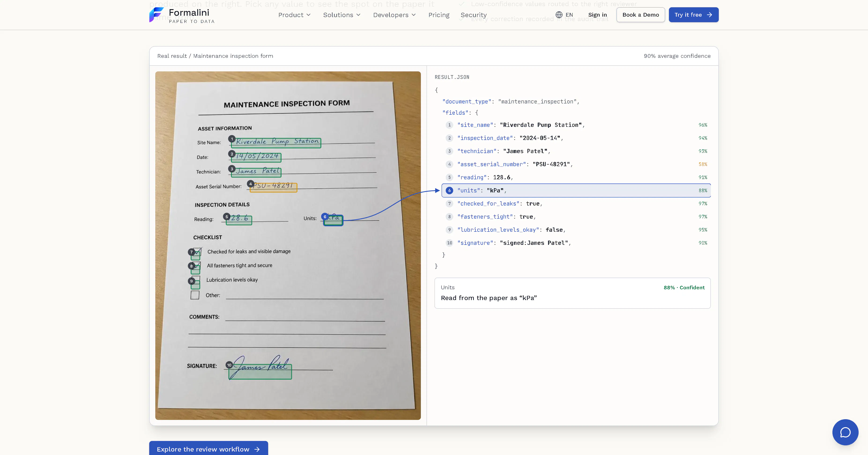
Task: Click badge 4 beside asset_serial_number in JSON
Action: (449, 164)
